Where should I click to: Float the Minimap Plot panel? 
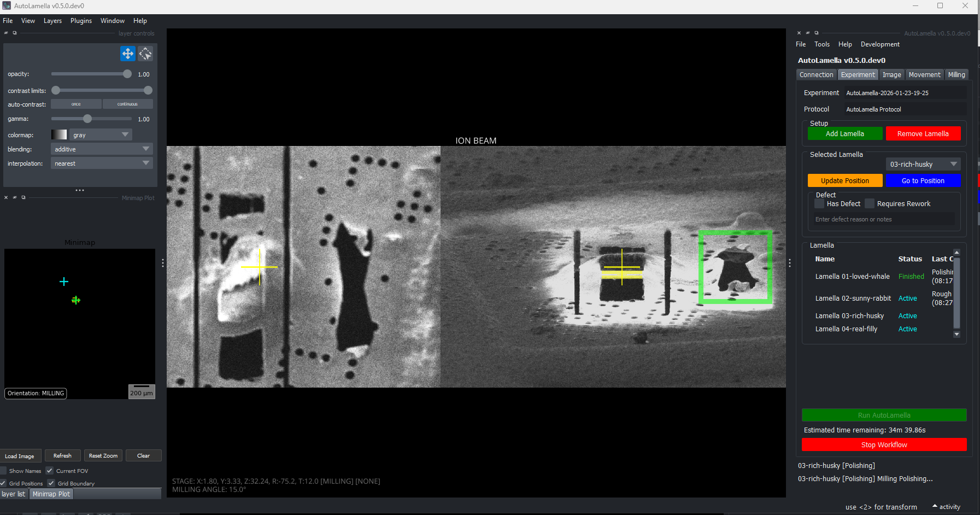pos(24,198)
